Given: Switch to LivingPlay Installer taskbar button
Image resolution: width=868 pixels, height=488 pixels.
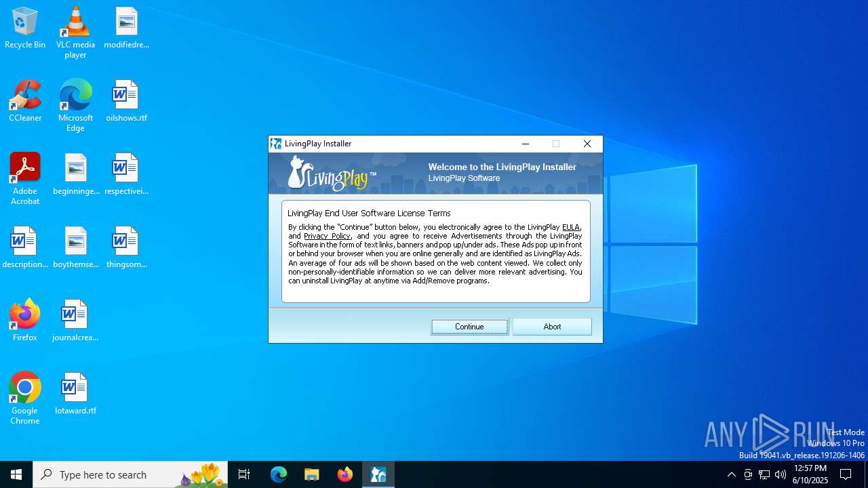Looking at the screenshot, I should point(378,474).
